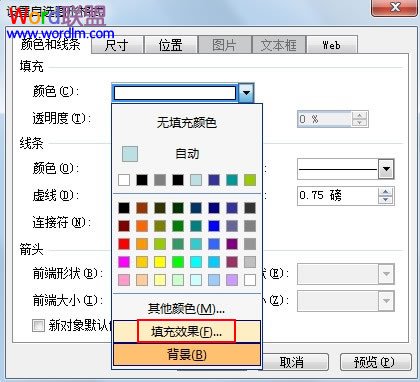
Task: Pick the purple violet swatch
Action: click(232, 244)
